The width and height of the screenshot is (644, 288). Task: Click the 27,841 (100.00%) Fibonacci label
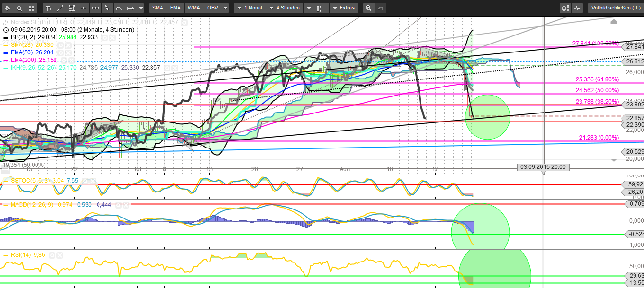pos(596,44)
